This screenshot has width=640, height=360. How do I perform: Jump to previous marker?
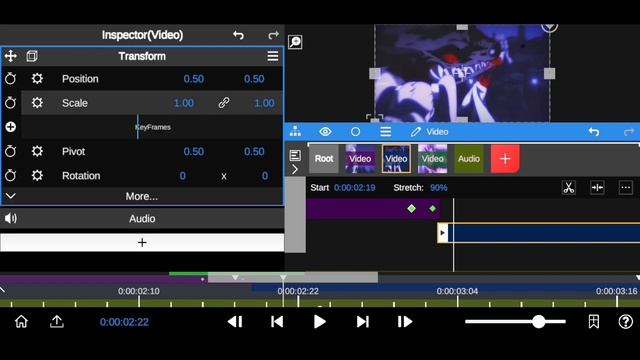coord(277,322)
